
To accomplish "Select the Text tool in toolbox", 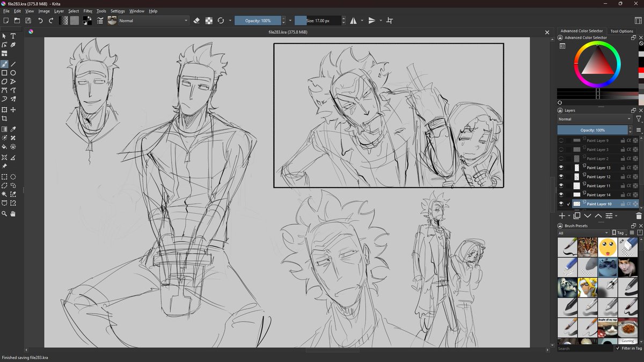I will pyautogui.click(x=13, y=36).
